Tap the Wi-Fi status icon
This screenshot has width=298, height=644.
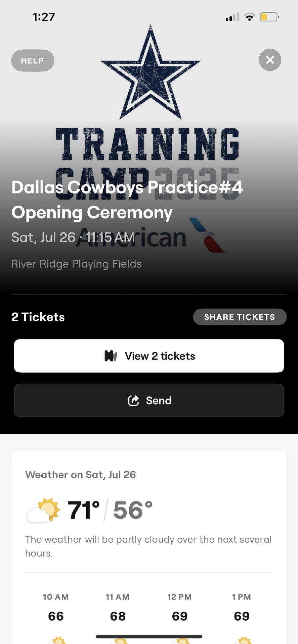click(249, 17)
